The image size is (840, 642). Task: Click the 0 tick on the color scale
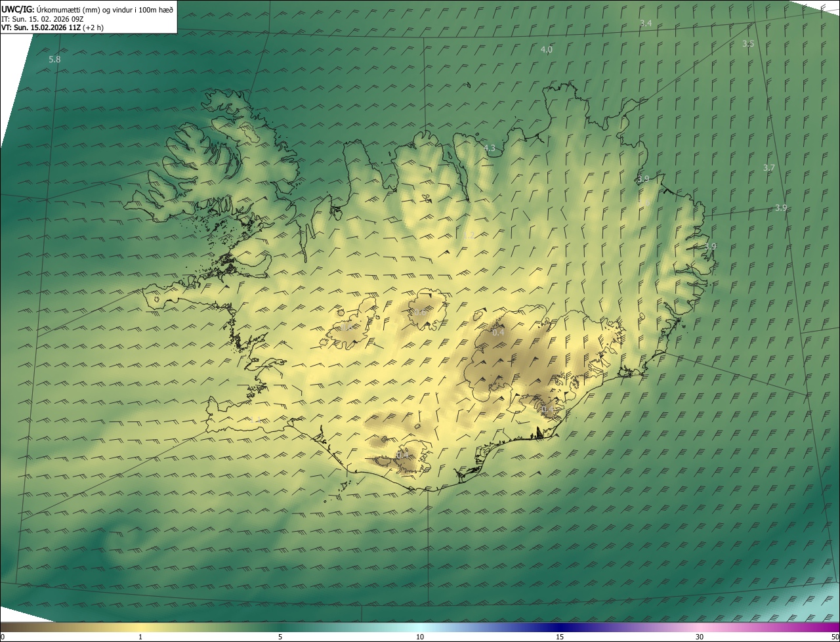tap(2, 637)
